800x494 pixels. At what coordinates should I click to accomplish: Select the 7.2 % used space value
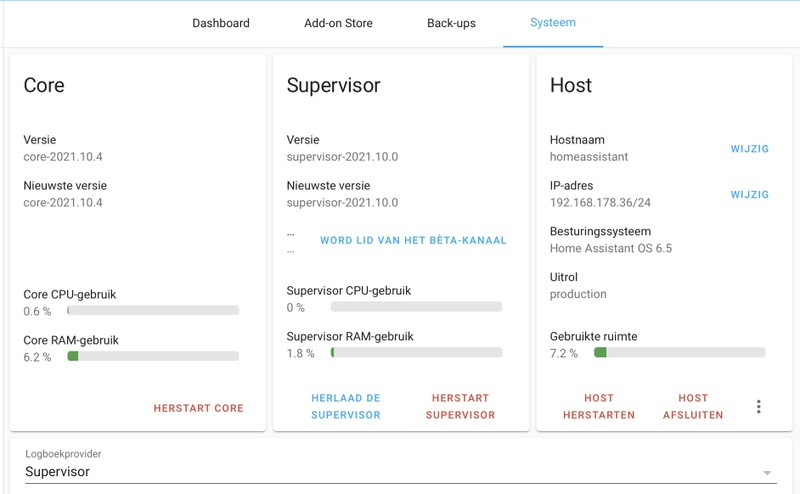(x=564, y=353)
